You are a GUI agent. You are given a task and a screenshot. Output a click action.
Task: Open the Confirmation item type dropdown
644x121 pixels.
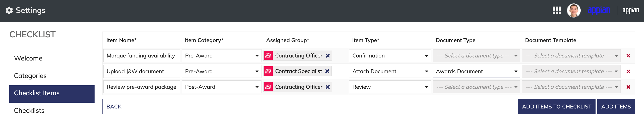coord(390,56)
